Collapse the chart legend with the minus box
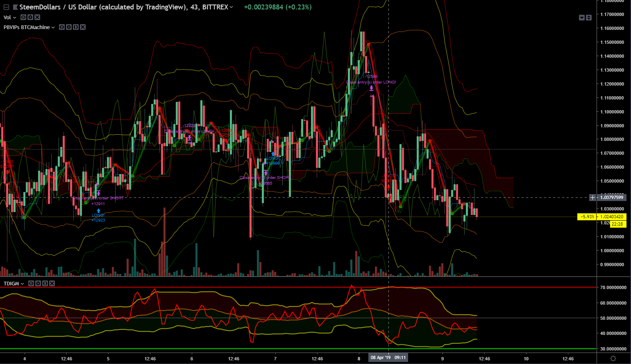This screenshot has width=631, height=364. 6,7
